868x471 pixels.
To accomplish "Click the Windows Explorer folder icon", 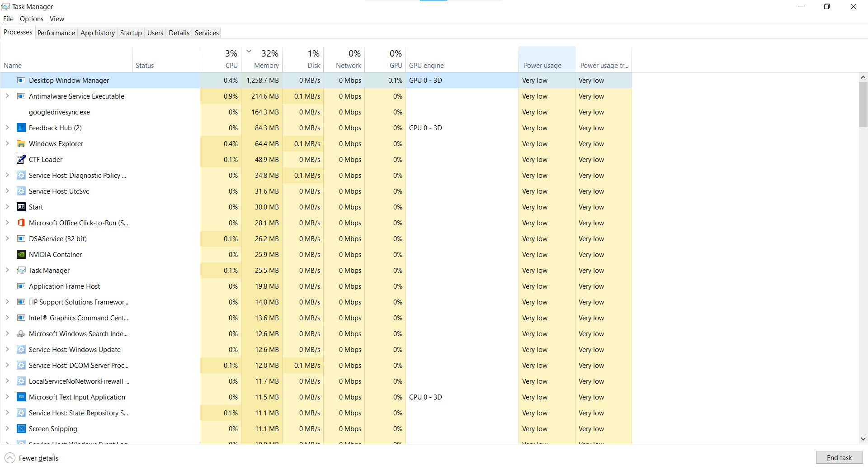I will point(21,144).
